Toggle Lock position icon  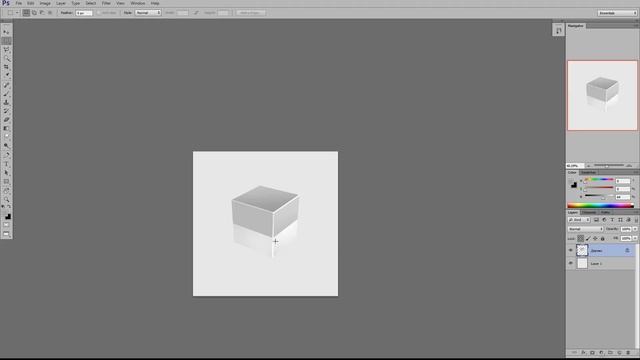click(x=595, y=238)
